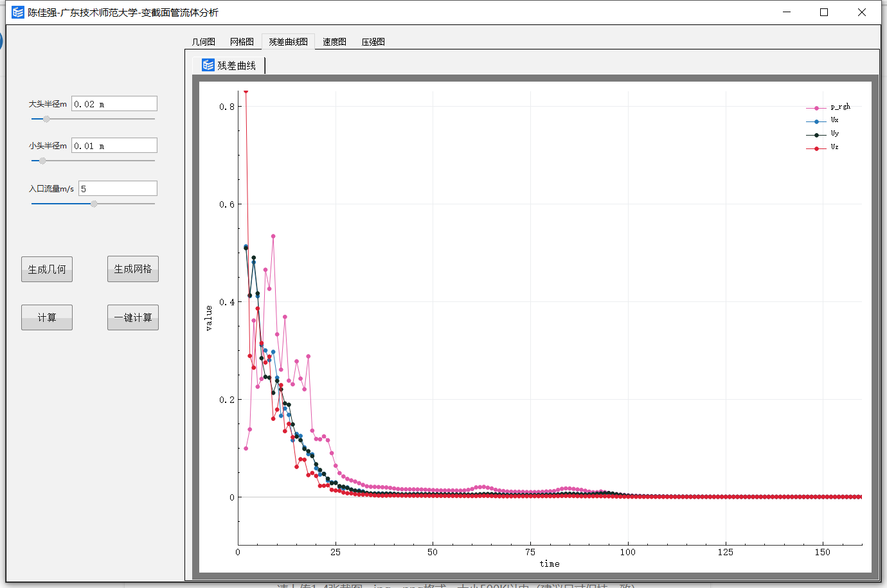Screen dimensions: 887x588
Task: Click the 一键计算 button
Action: (133, 317)
